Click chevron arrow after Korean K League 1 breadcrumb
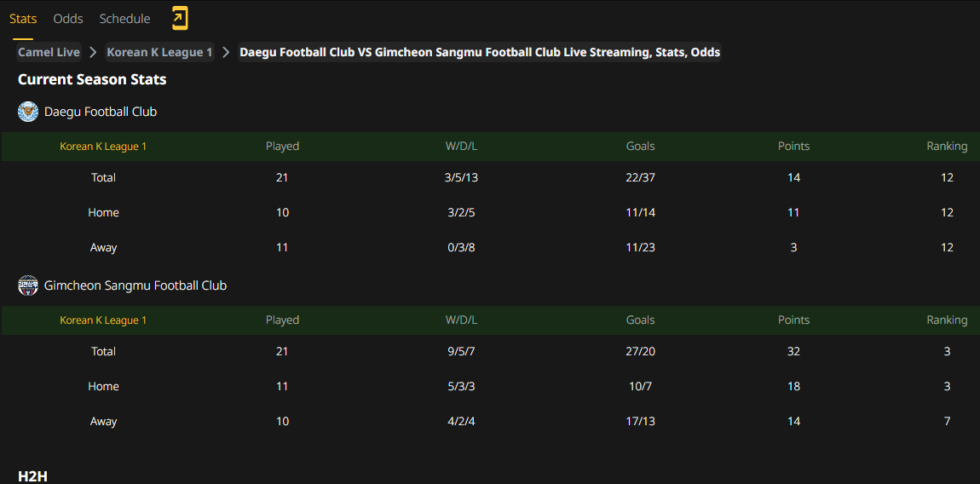The width and height of the screenshot is (980, 484). (x=226, y=53)
